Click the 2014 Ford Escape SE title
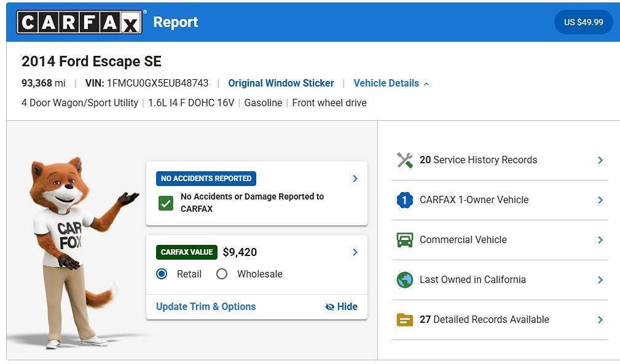The width and height of the screenshot is (620, 364). click(x=92, y=61)
